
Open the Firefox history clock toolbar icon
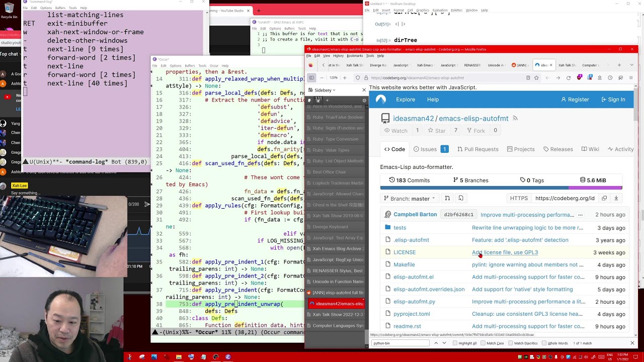(610, 77)
